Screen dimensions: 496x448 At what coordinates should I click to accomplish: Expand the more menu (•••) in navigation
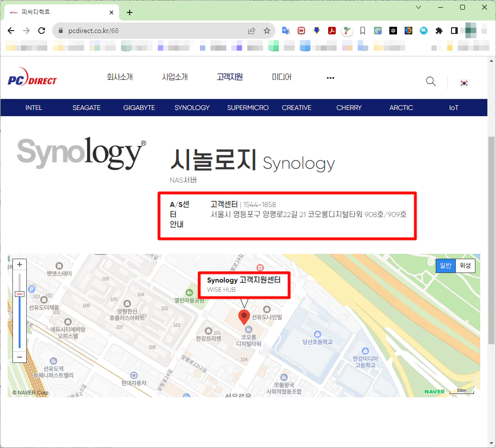click(330, 78)
